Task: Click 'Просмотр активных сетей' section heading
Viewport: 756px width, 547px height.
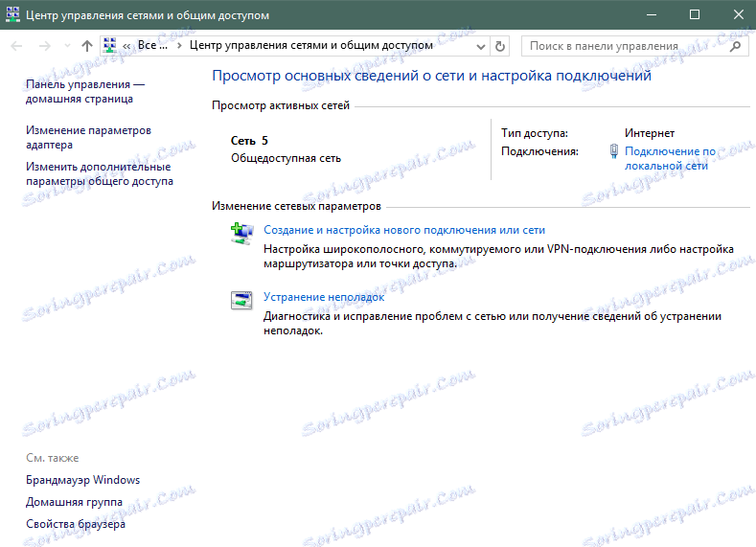Action: pos(281,105)
